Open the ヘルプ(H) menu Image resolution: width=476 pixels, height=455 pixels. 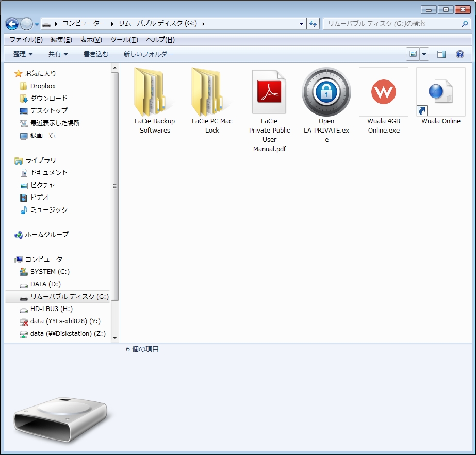[160, 40]
